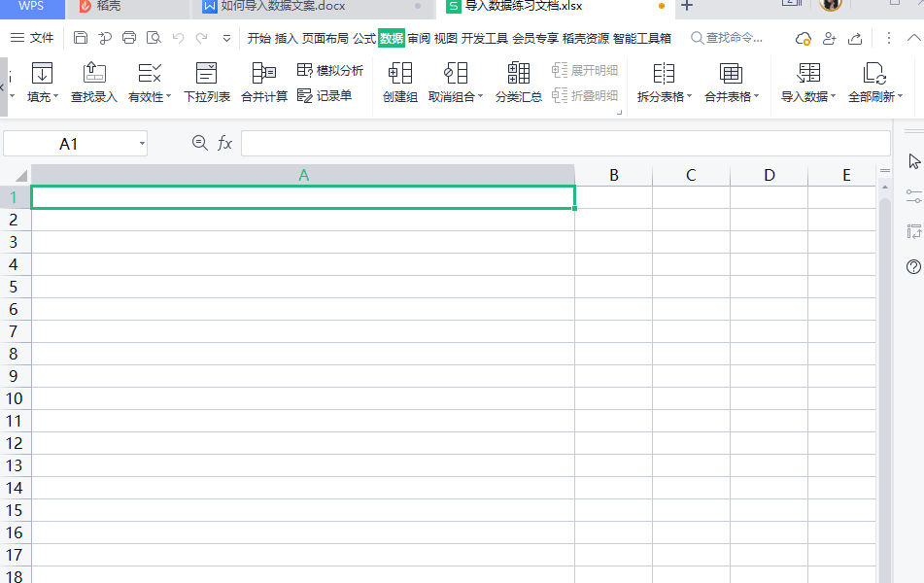
Task: Click the Name Box showing A1
Action: (70, 144)
